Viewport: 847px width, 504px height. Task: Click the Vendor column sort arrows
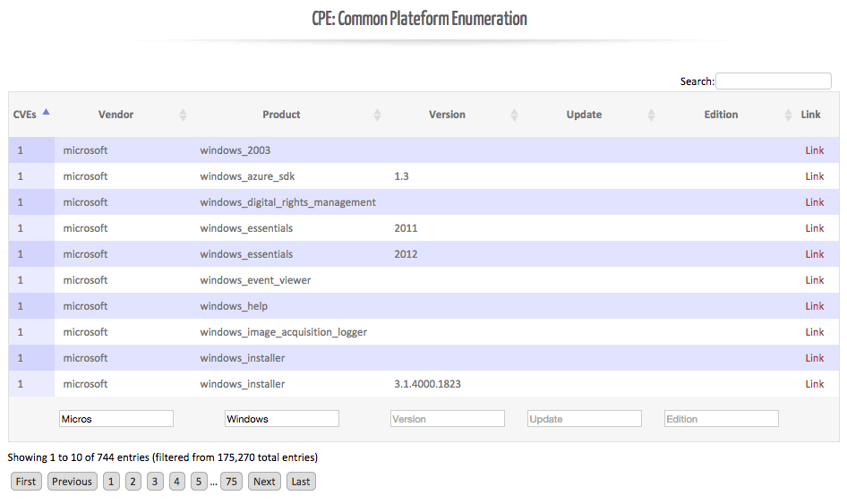coord(184,115)
